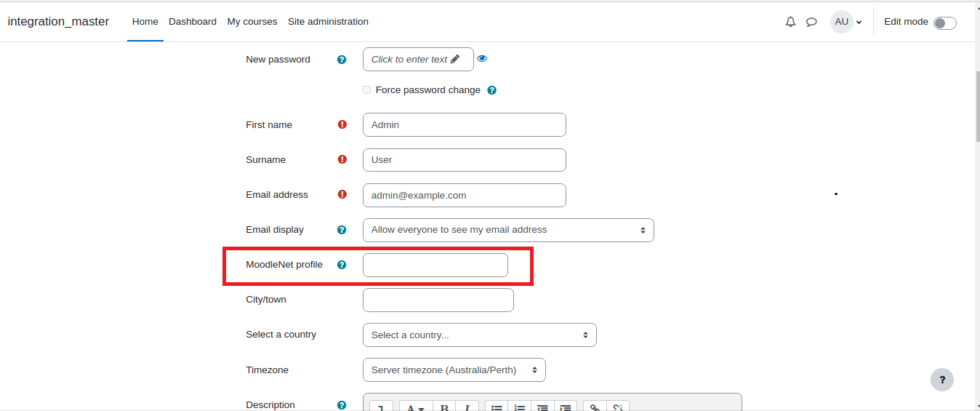Open the round help button at bottom right

click(942, 379)
